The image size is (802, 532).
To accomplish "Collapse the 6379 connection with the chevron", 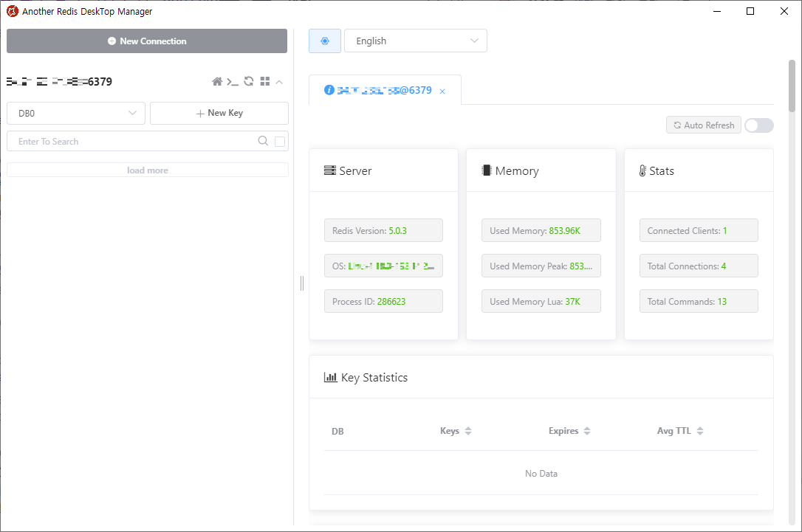I will point(279,82).
